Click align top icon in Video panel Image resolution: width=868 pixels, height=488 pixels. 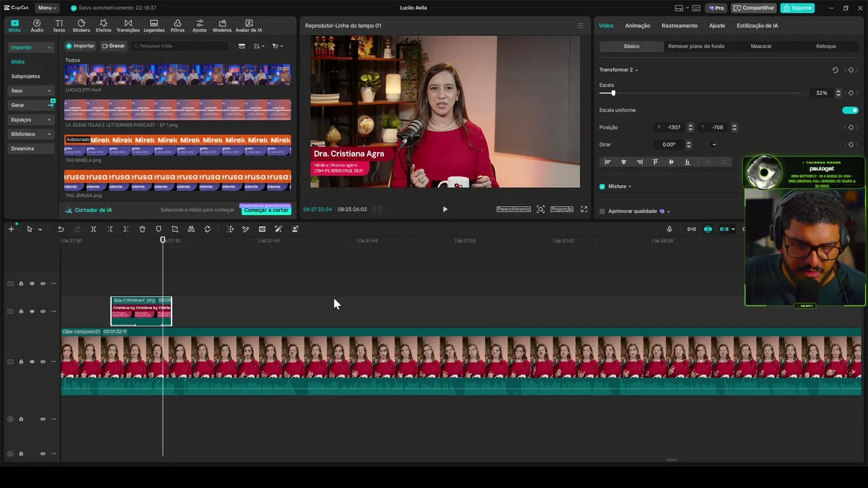655,162
